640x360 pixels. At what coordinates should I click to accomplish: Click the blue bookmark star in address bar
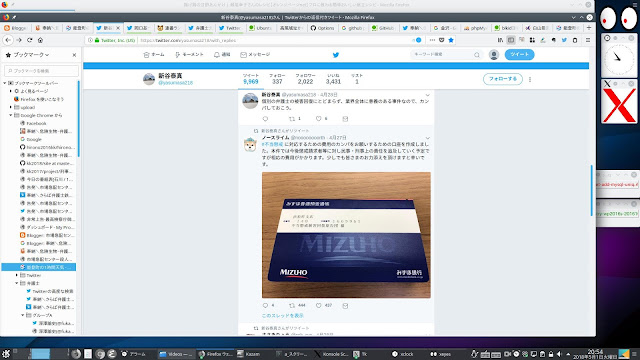tap(451, 40)
